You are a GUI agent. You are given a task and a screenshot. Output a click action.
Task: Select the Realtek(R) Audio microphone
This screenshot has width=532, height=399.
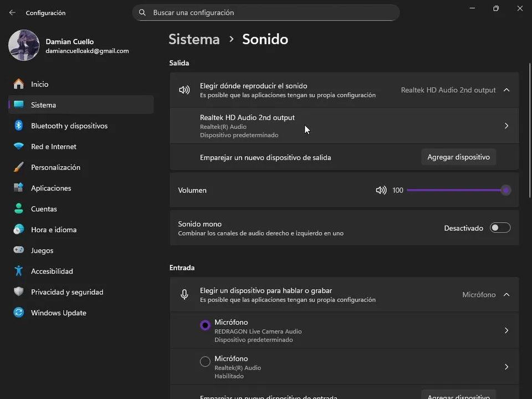205,362
